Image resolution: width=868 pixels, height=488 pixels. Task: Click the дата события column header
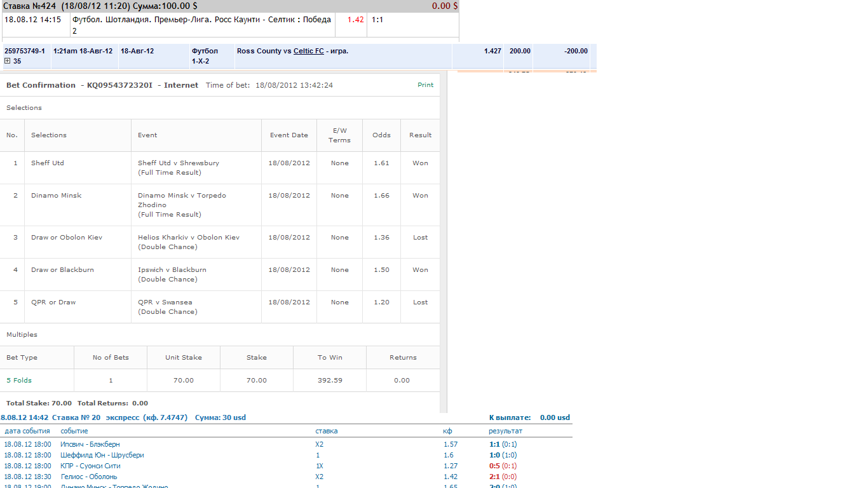coord(27,431)
